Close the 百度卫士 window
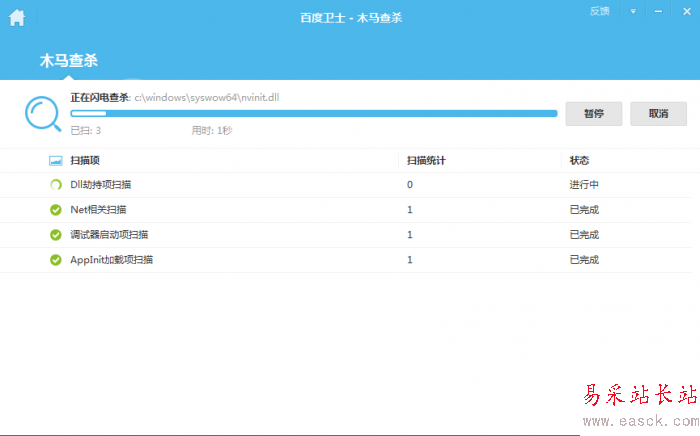The image size is (700, 436). coord(687,12)
